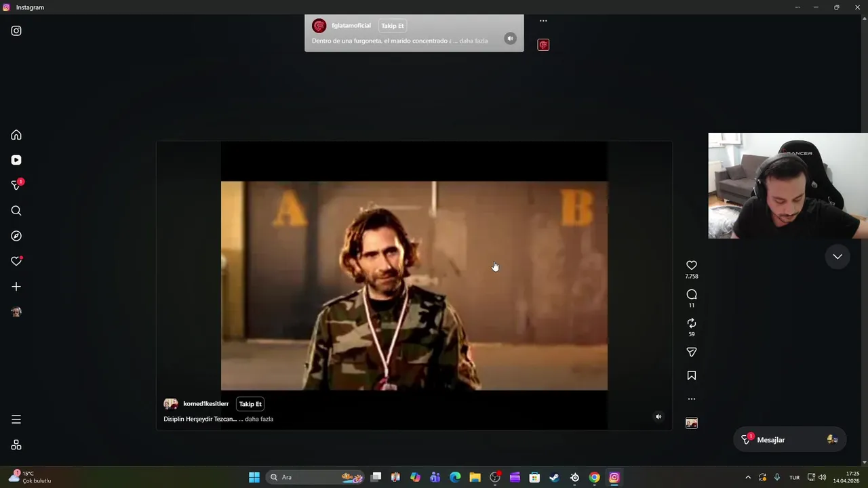Open reel options three-dots menu
The width and height of the screenshot is (868, 488).
point(692,399)
